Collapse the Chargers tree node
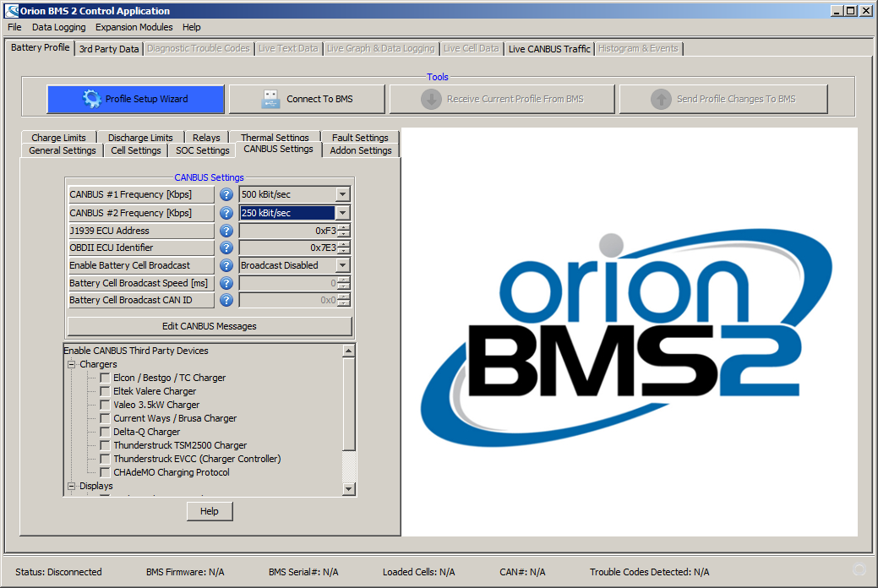This screenshot has height=588, width=878. [x=72, y=365]
